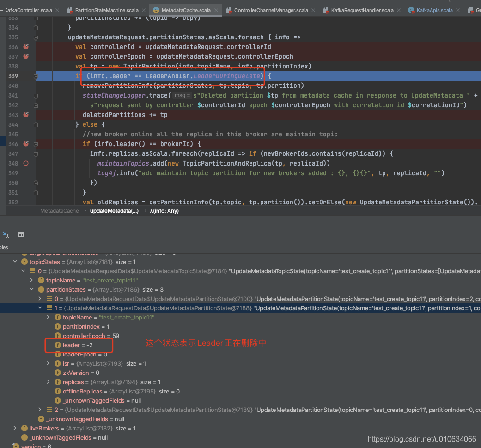The image size is (481, 448).
Task: Toggle the disabled breakpoint on line 348
Action: tap(26, 163)
